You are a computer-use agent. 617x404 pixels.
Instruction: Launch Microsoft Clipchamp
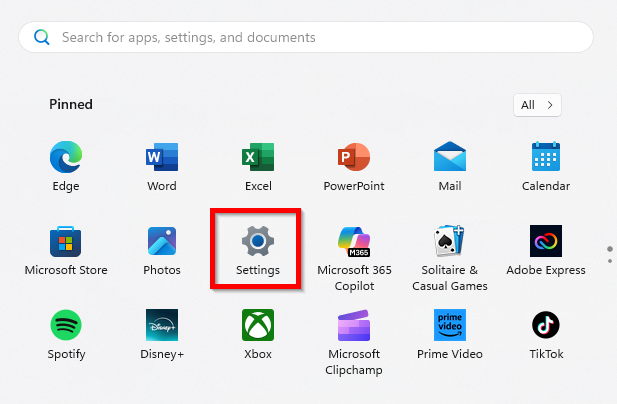click(354, 343)
